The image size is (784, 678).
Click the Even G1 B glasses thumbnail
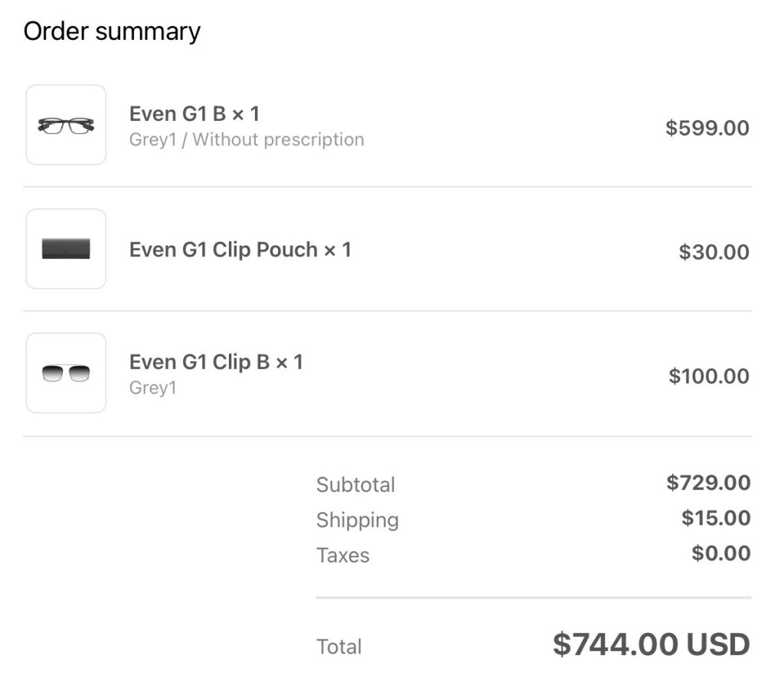click(x=66, y=125)
